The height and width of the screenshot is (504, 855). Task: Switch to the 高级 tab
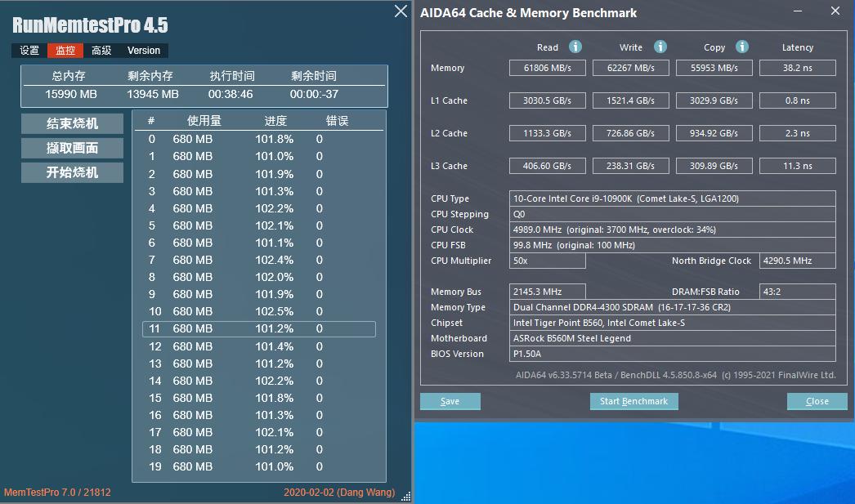pos(100,50)
